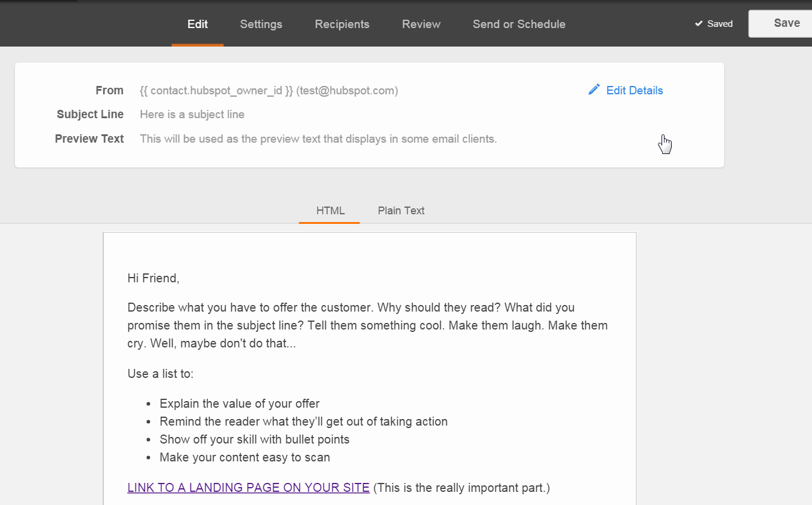
Task: Click the From sender address value
Action: click(x=269, y=91)
